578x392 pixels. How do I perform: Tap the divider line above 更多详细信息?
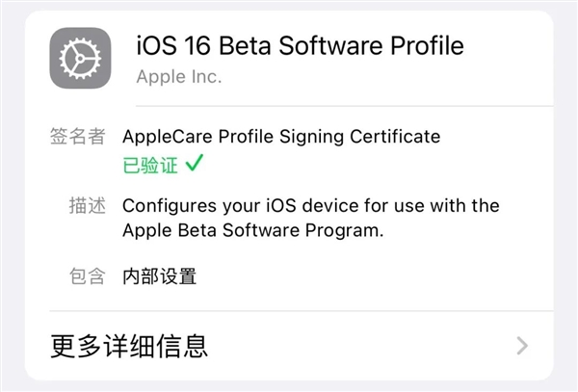(289, 311)
